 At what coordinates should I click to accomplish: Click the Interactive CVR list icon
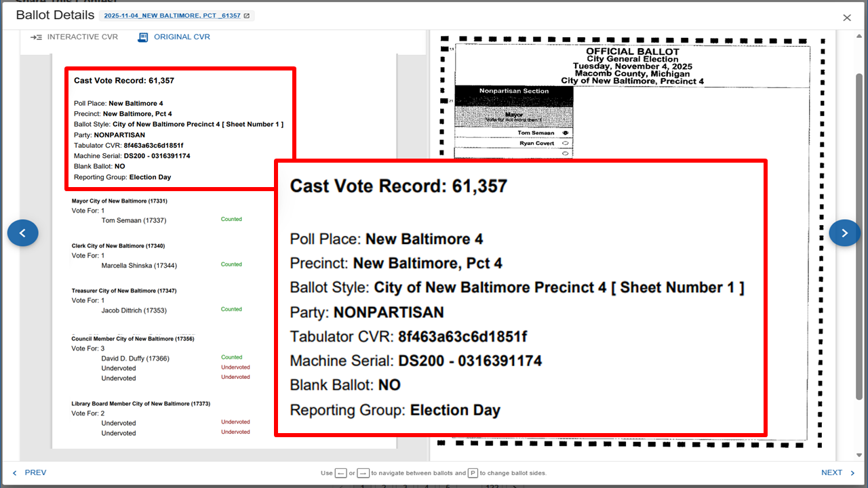click(37, 37)
